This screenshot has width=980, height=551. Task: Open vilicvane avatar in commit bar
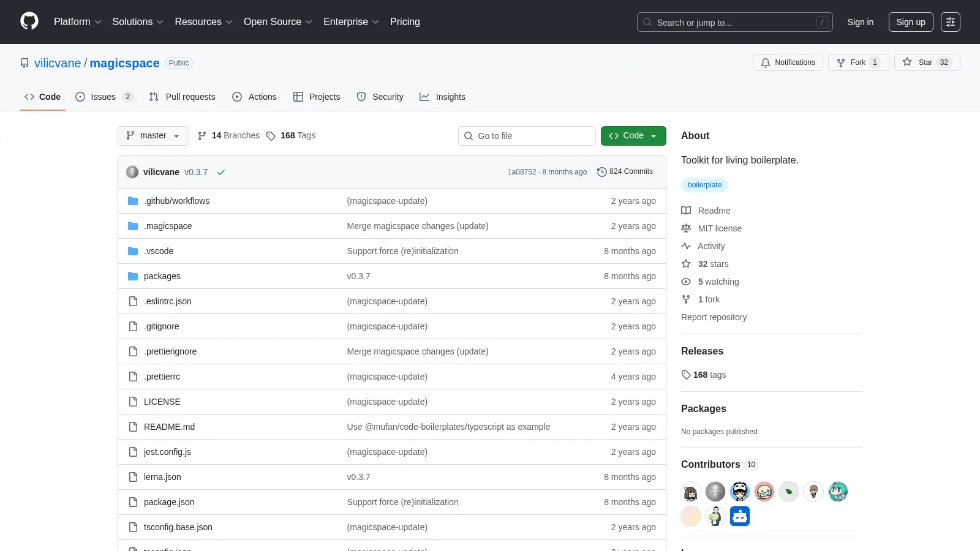point(132,172)
